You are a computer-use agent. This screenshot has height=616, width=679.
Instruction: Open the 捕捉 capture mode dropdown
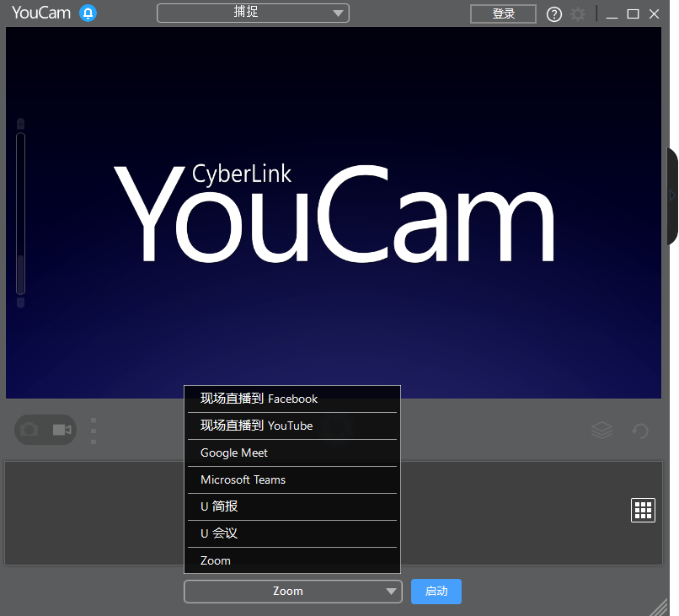252,13
